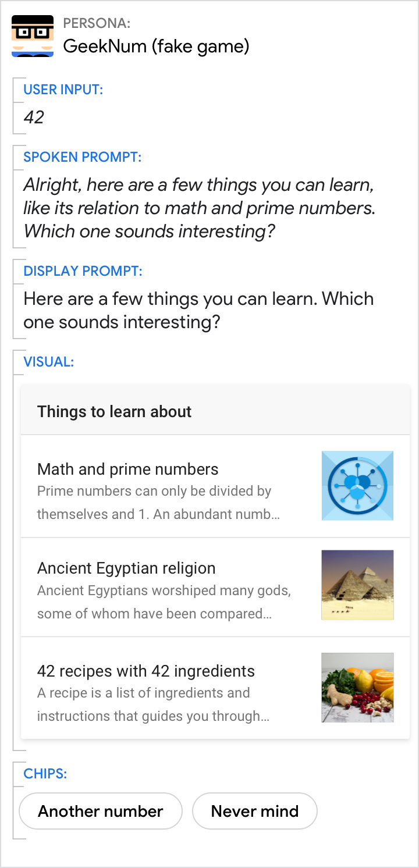Viewport: 419px width, 868px height.
Task: Click the GeekNum persona avatar icon
Action: [33, 36]
